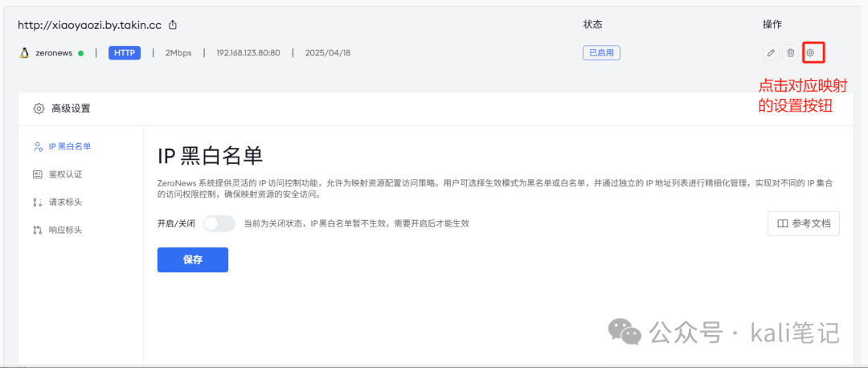Click the trash delete icon
The height and width of the screenshot is (368, 868).
(x=791, y=53)
